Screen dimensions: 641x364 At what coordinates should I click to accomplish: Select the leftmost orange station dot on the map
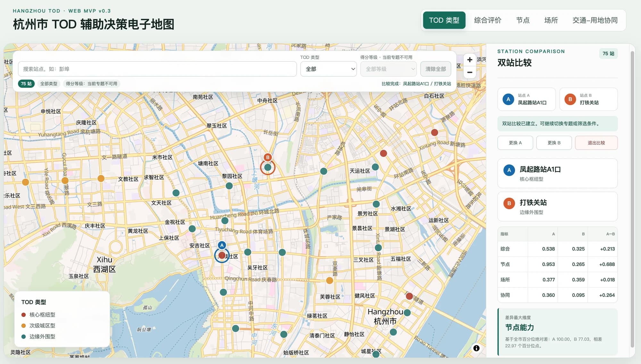[x=25, y=182]
